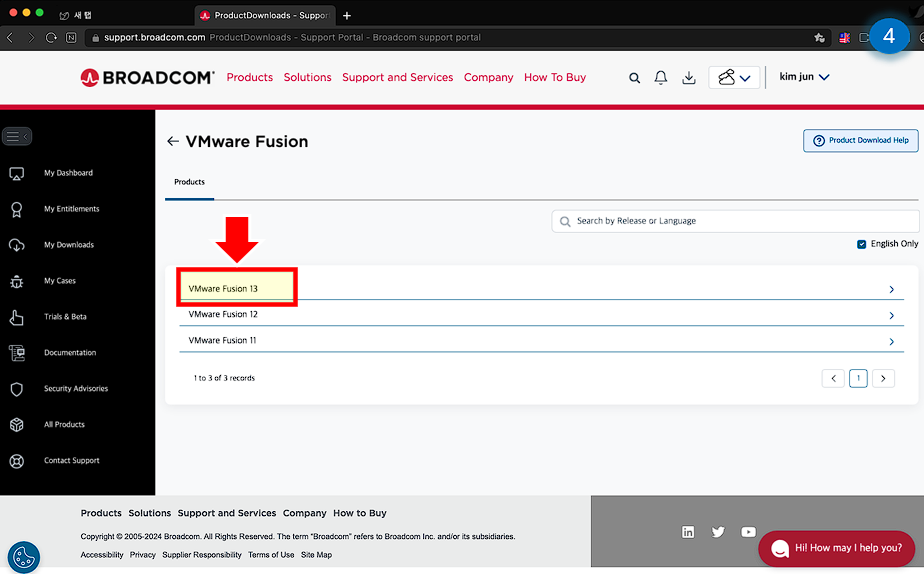Uncheck the English Only checkbox
The height and width of the screenshot is (574, 924).
point(862,244)
